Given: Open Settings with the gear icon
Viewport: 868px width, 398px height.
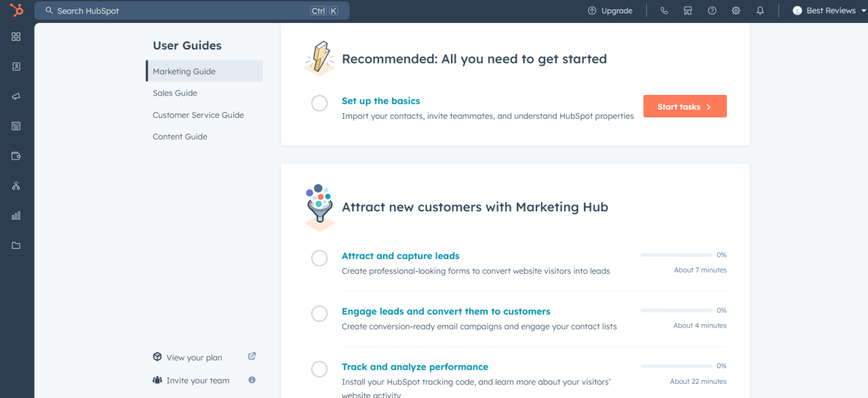Looking at the screenshot, I should coord(736,10).
